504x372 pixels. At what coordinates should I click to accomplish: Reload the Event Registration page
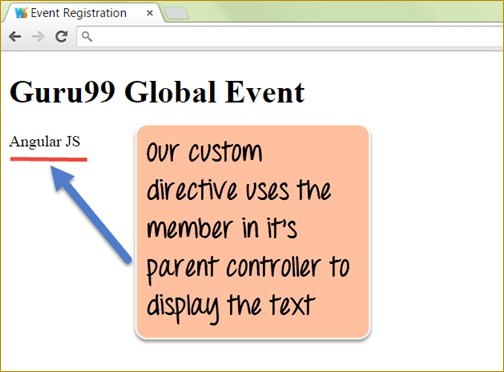[62, 36]
